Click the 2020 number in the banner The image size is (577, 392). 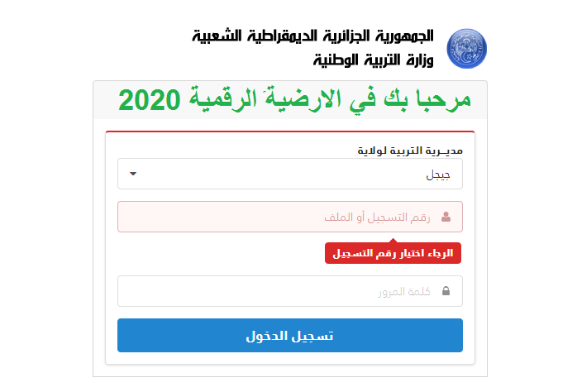point(150,100)
